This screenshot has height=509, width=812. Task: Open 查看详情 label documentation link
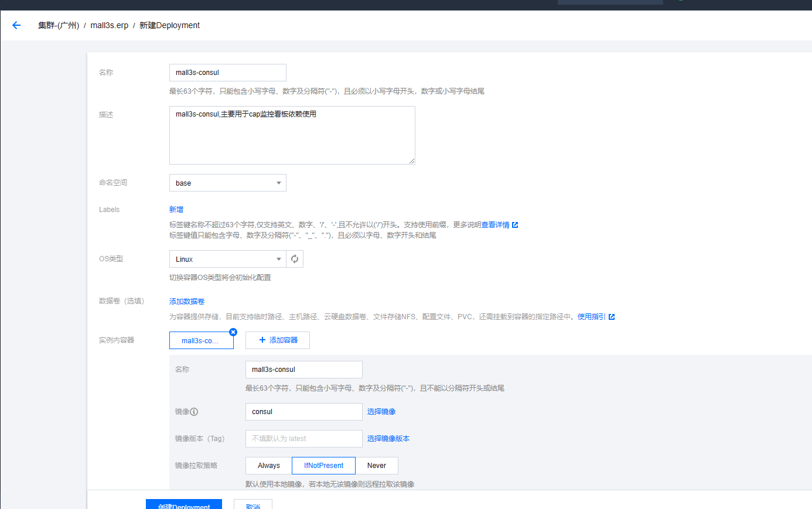pyautogui.click(x=496, y=225)
